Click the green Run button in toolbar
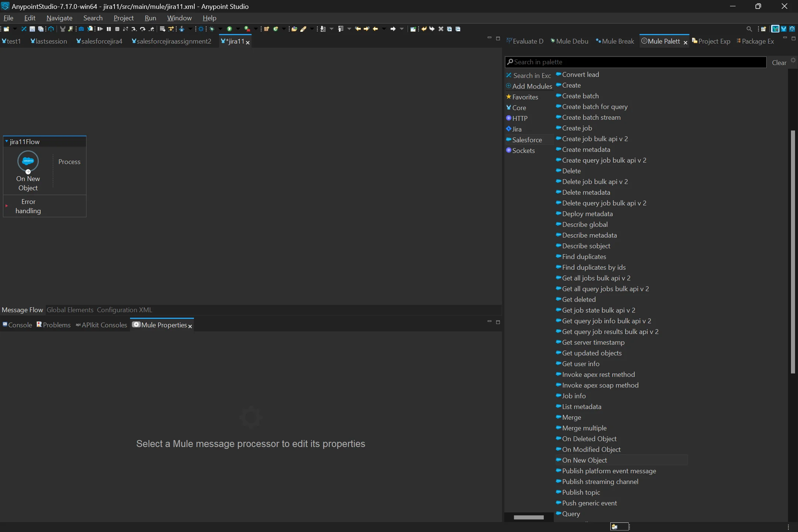Screen dimensions: 798x532 [229, 29]
